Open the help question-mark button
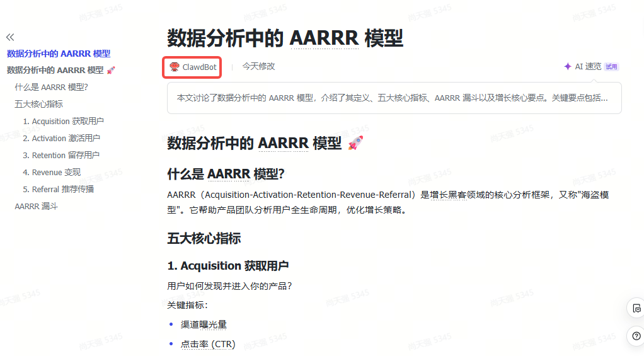 click(636, 336)
